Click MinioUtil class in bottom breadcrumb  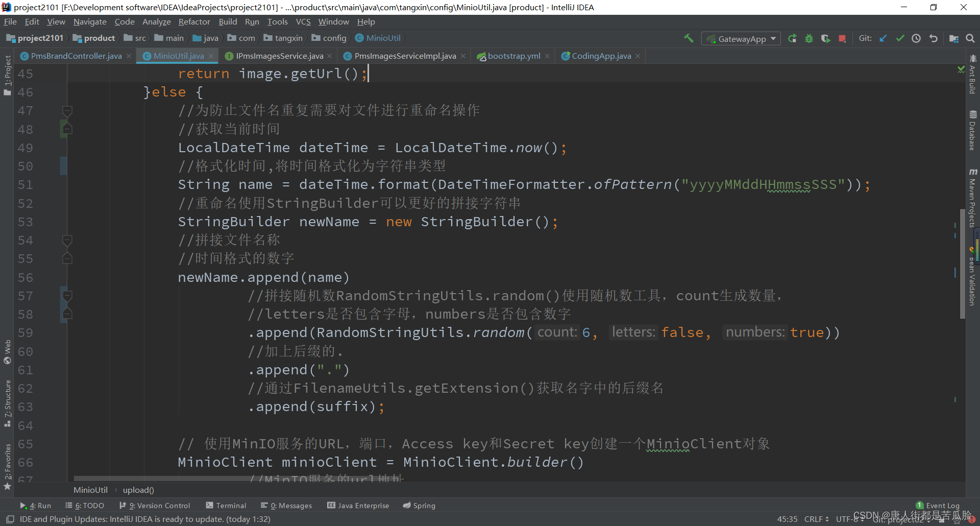click(90, 490)
